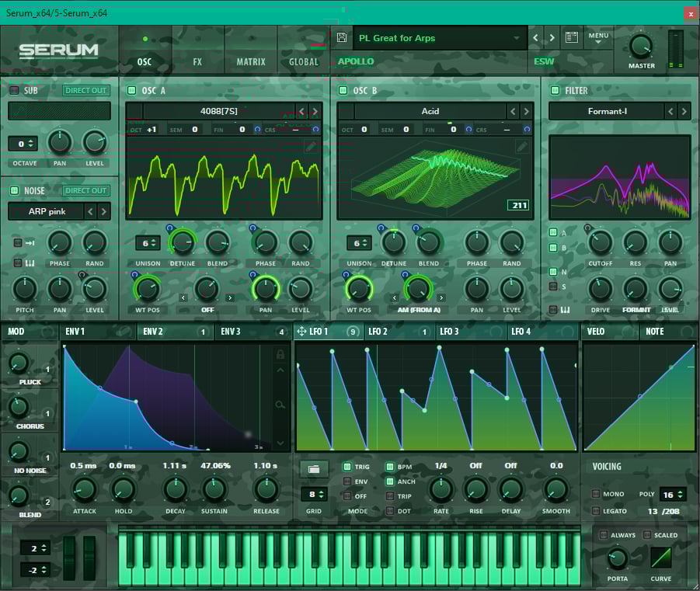Toggle NOISE DIRECT OUT button
The image size is (700, 591).
(x=85, y=190)
